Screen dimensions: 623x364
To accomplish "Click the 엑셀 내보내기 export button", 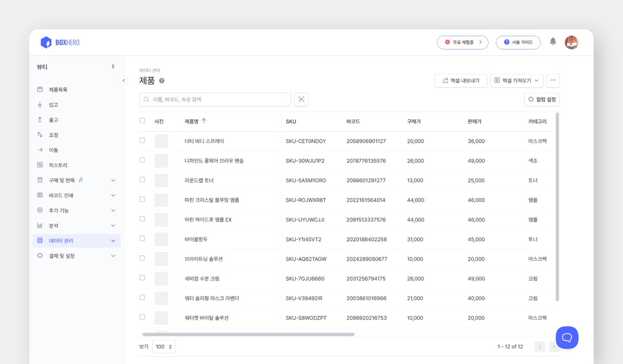I will [461, 80].
